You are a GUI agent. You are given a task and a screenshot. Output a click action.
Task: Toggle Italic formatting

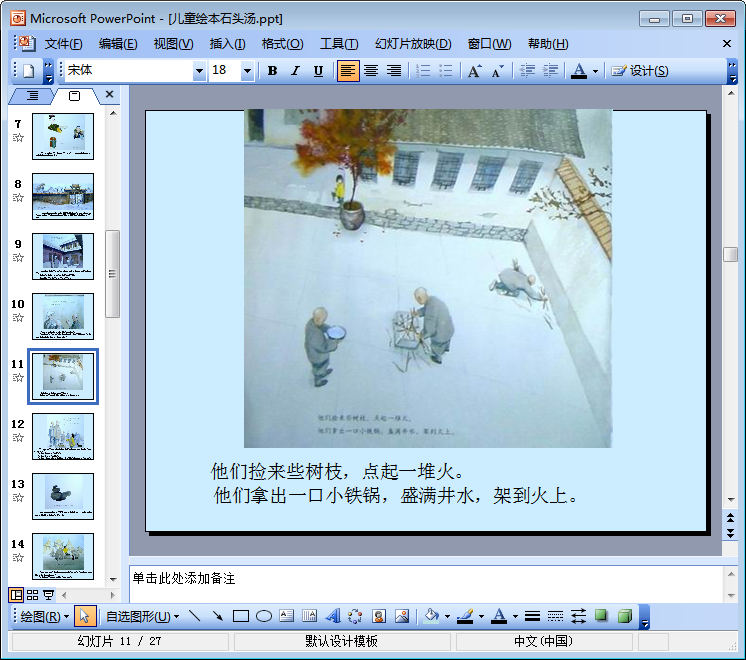tap(295, 71)
